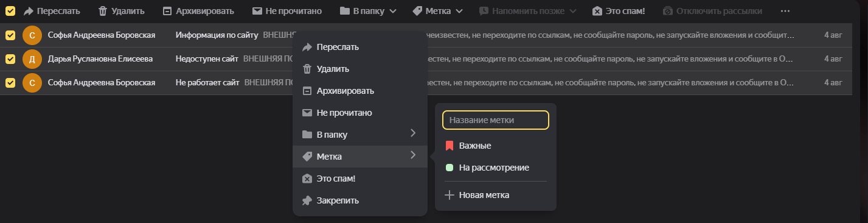The image size is (868, 223).
Task: Uncheck Дарья Елисеева's email checkbox
Action: coord(10,58)
